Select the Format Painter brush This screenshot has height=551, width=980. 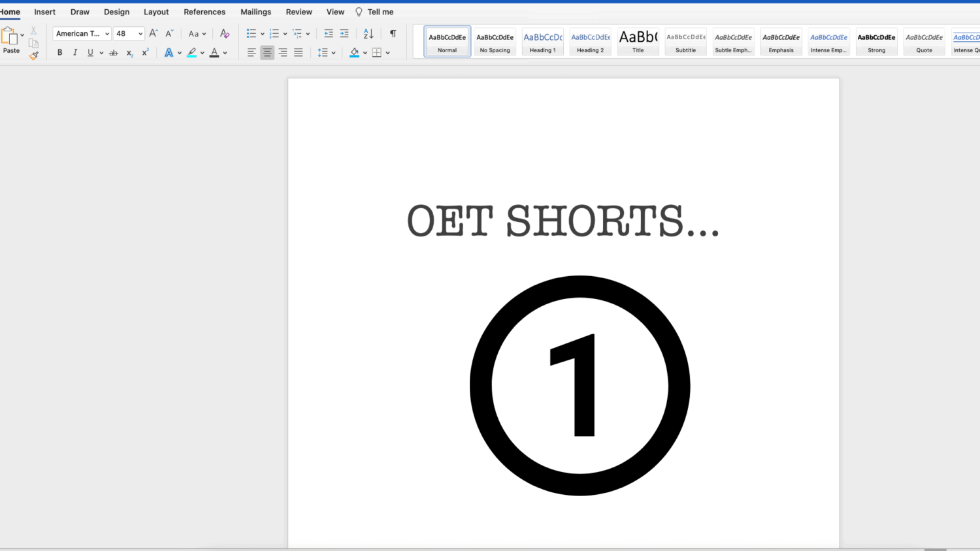click(34, 55)
